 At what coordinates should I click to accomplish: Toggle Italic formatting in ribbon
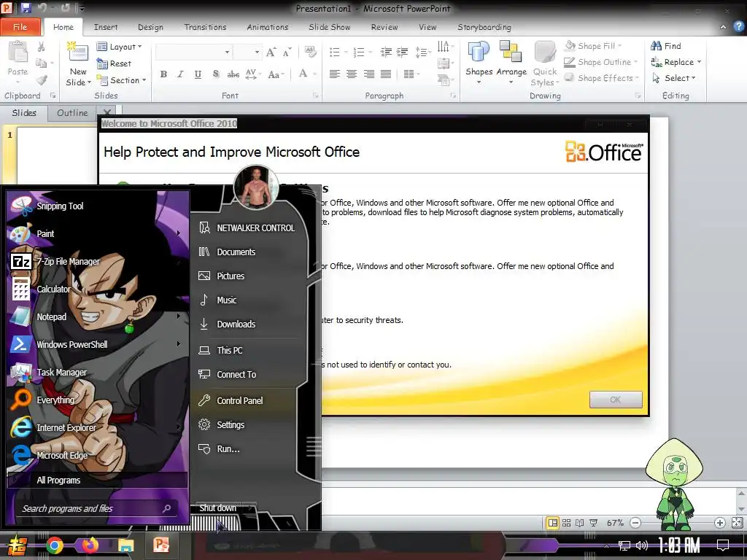point(181,74)
